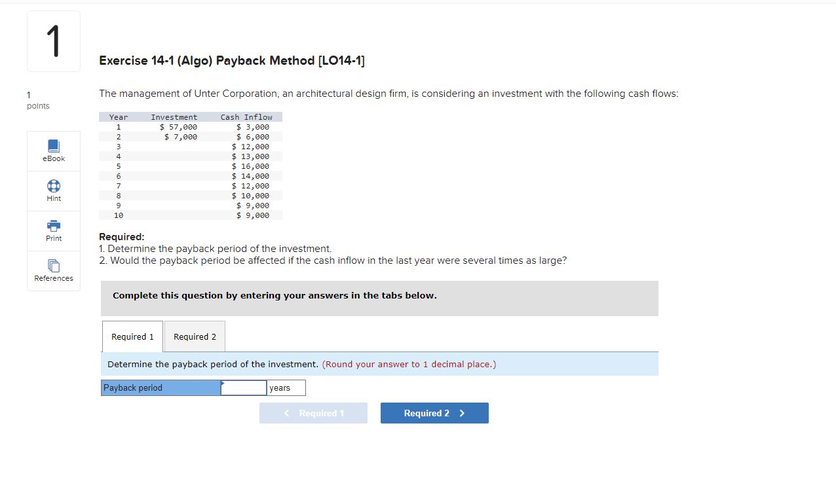Click the disabled Required 1 back button
This screenshot has width=836, height=504.
coord(313,413)
